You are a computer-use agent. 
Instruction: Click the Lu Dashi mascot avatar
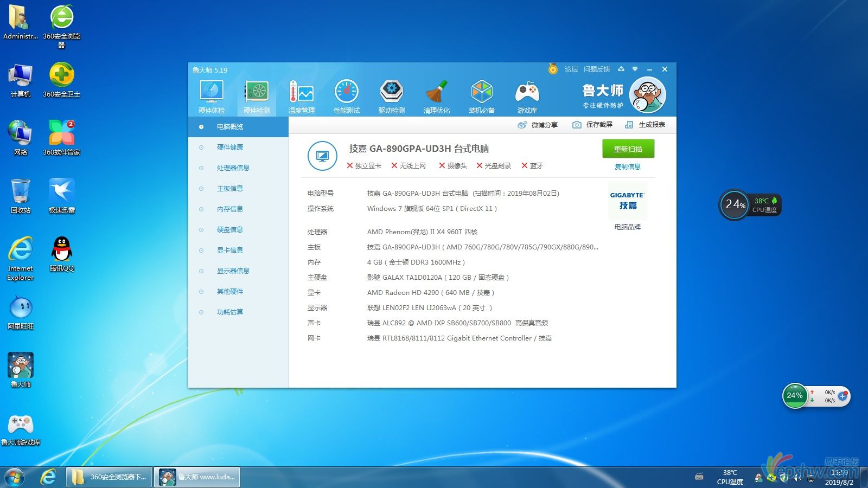(x=648, y=95)
